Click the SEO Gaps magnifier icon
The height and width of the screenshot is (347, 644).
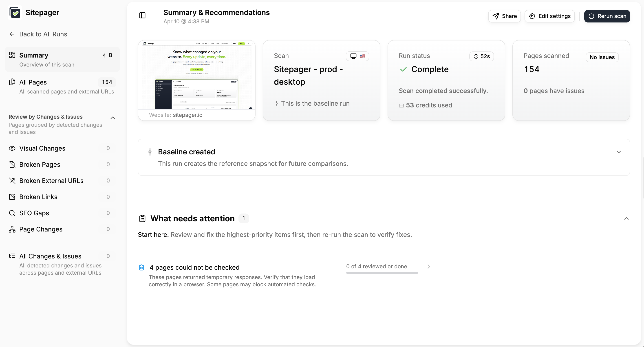click(12, 213)
